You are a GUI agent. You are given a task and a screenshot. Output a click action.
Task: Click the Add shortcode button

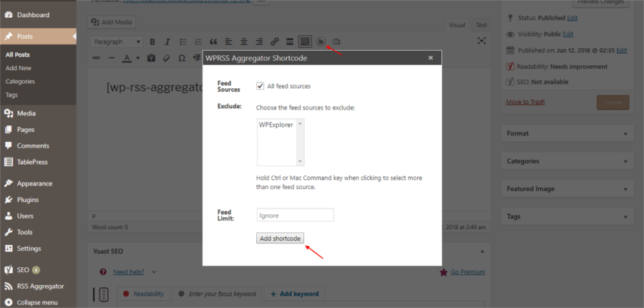[x=280, y=238]
